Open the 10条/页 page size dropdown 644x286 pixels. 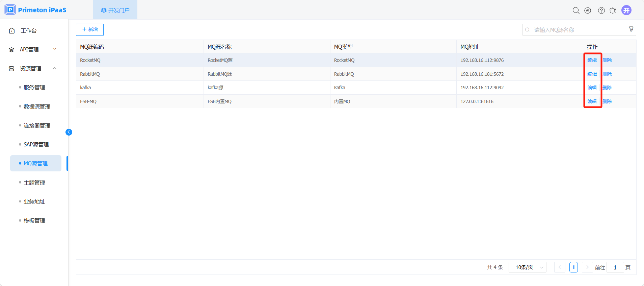[x=527, y=267]
